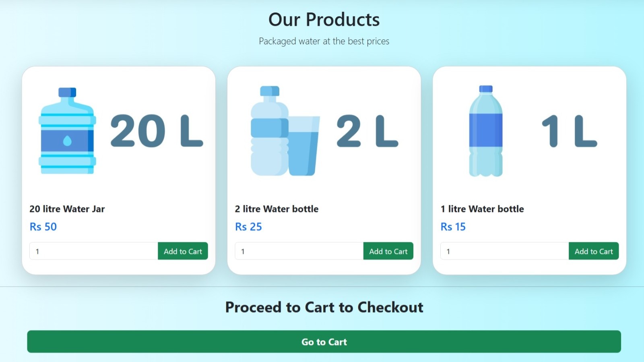644x362 pixels.
Task: Click the Rs 15 price label
Action: 453,227
